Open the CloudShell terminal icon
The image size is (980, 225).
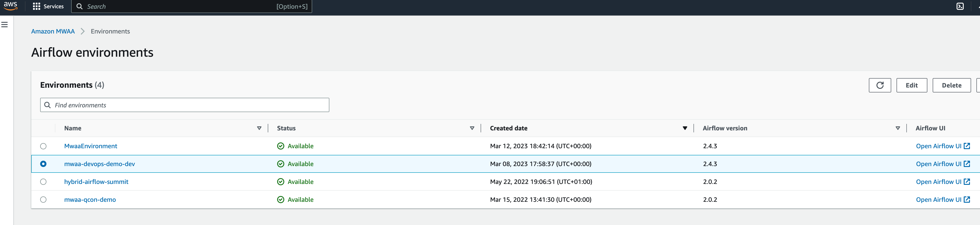click(x=960, y=6)
